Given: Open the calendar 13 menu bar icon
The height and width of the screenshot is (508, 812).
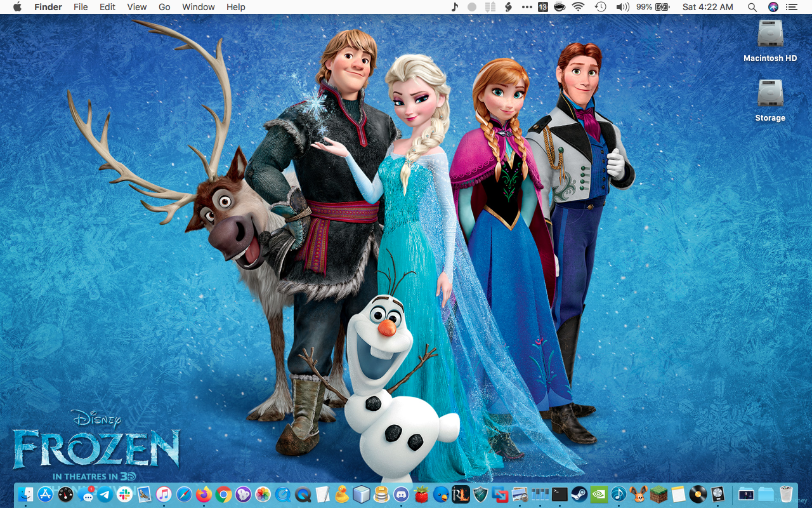Looking at the screenshot, I should coord(543,7).
